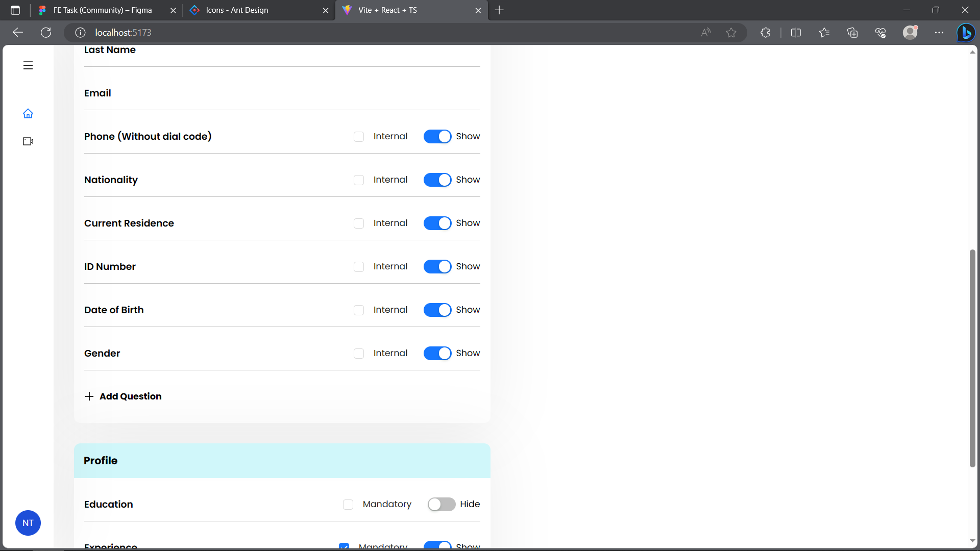Toggle the Show switch for Nationality
This screenshot has width=980, height=551.
[437, 180]
